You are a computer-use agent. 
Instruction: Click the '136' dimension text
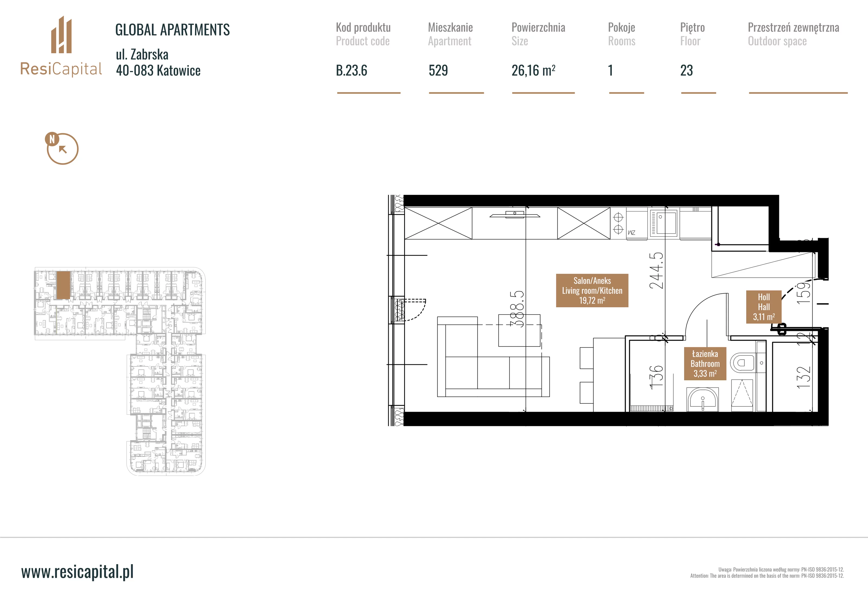point(656,378)
